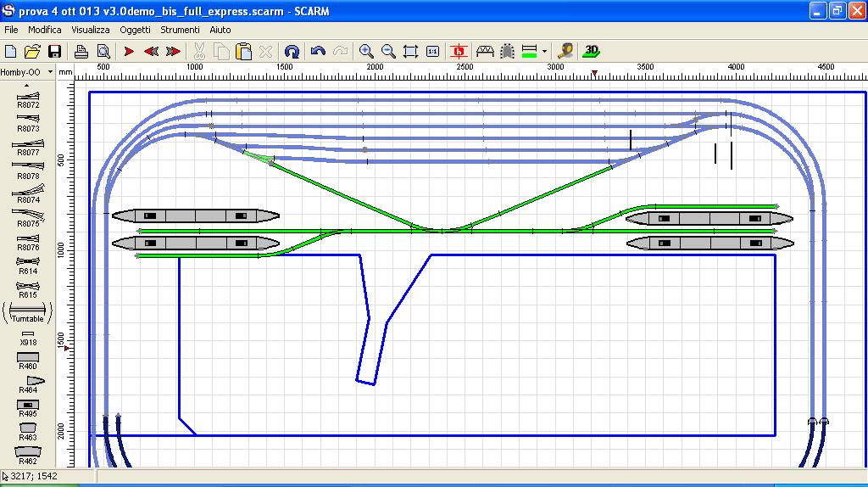The width and height of the screenshot is (868, 487).
Task: Click the top-left gray station platform
Action: [196, 216]
